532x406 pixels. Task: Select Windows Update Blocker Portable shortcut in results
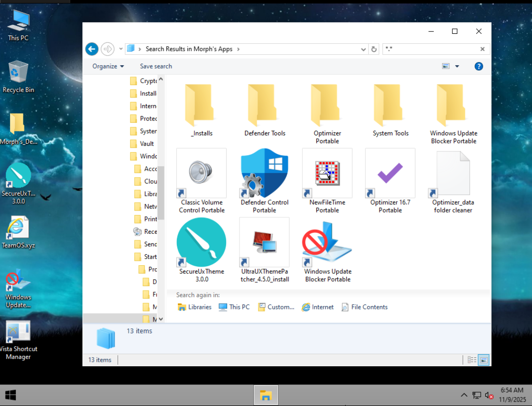pyautogui.click(x=327, y=243)
